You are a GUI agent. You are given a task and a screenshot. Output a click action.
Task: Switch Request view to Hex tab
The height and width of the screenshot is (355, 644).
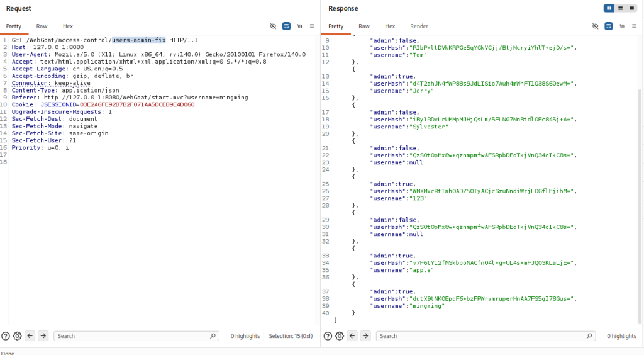click(x=68, y=26)
